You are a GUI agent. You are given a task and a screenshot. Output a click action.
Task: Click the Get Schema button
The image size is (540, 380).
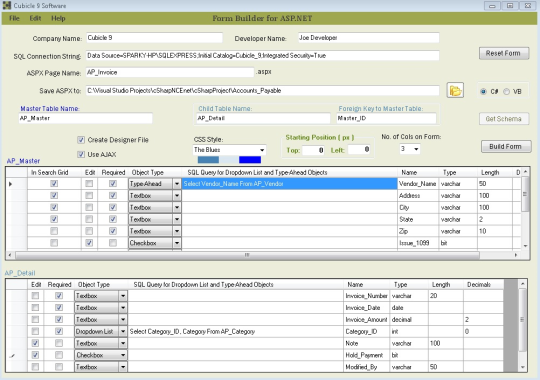[x=504, y=119]
